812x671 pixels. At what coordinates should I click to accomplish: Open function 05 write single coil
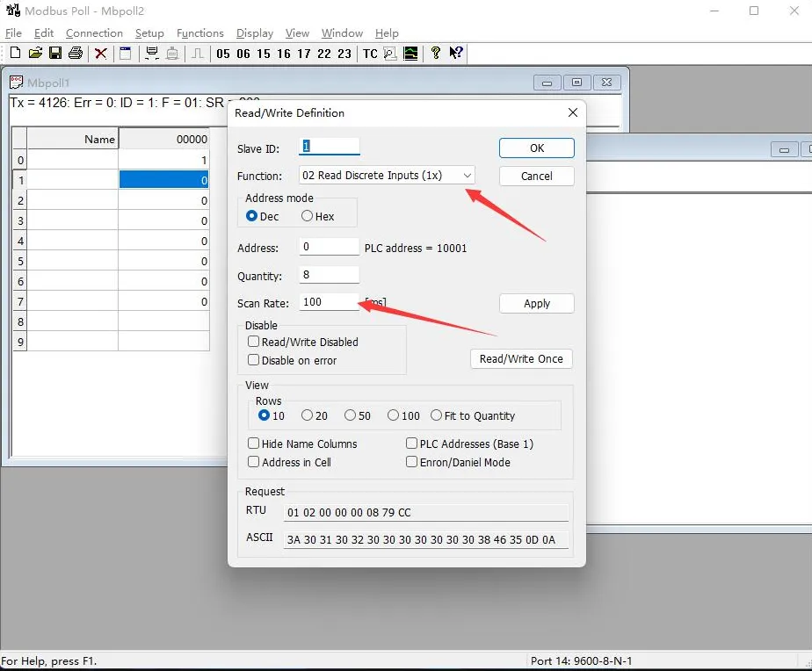222,54
